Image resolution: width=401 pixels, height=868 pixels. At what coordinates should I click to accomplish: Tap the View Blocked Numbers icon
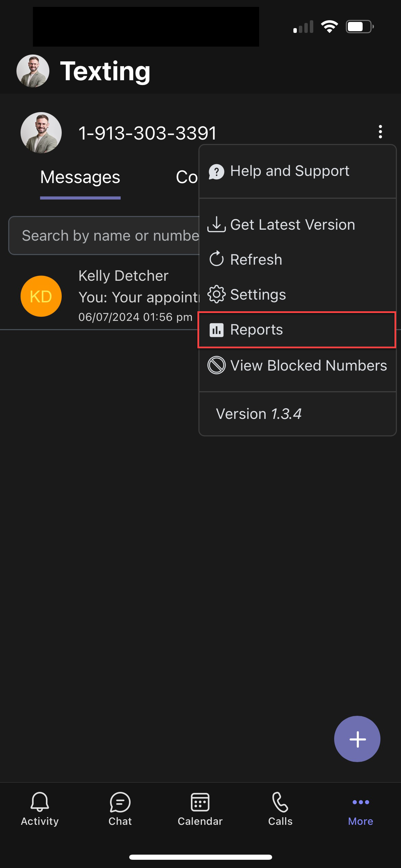tap(216, 365)
